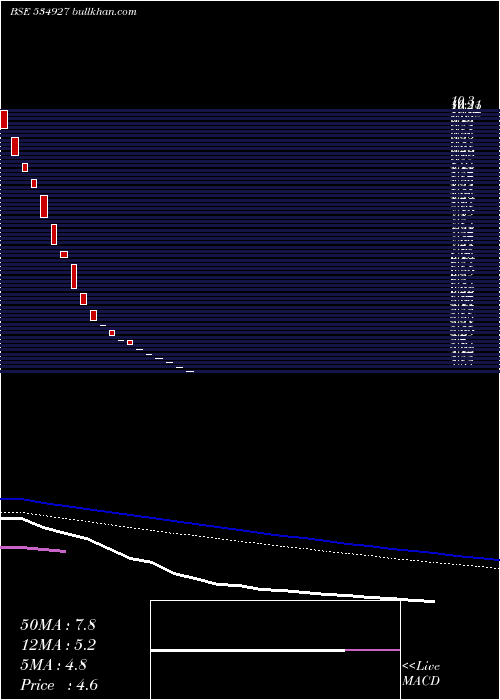
Task: Click the 'Price : 4.6' label
Action: pyautogui.click(x=59, y=685)
